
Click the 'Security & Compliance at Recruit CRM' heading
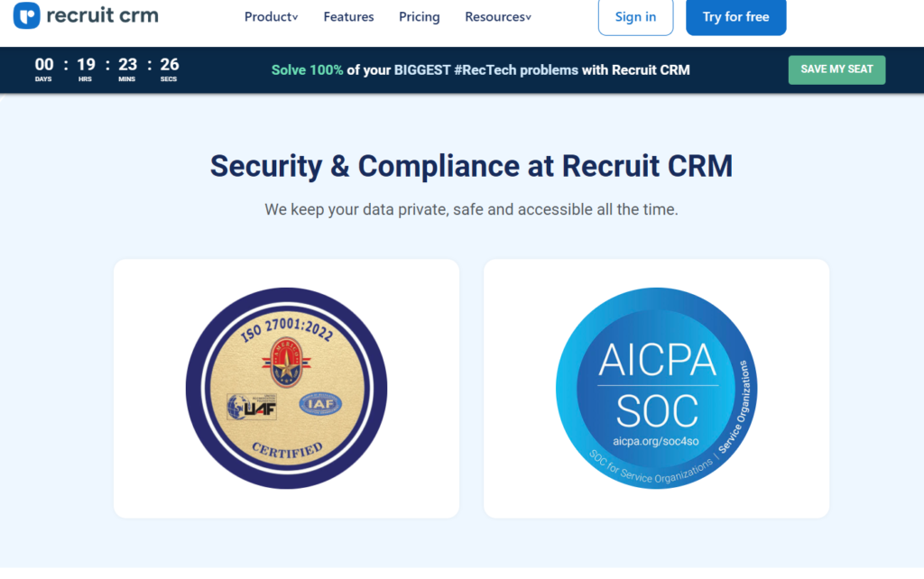[x=471, y=166]
